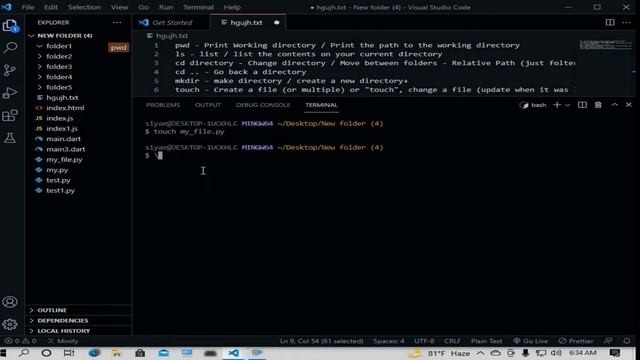Open the Testing flask view

(10, 138)
